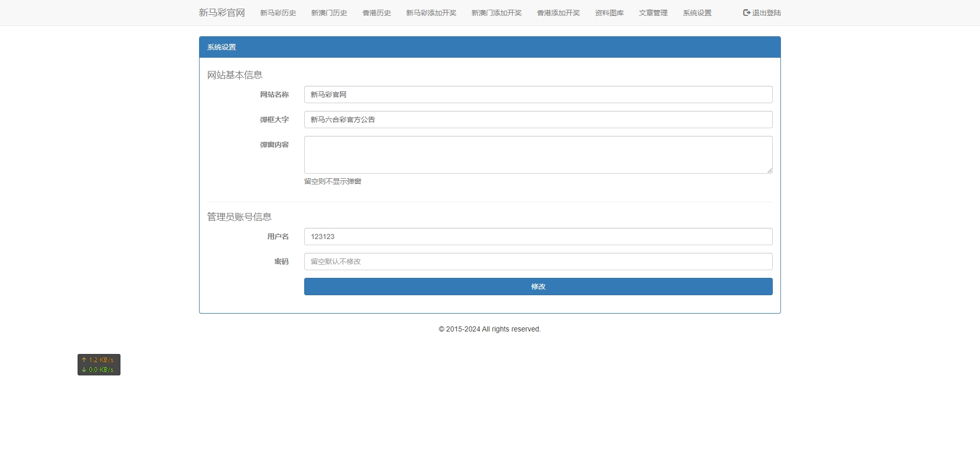This screenshot has width=980, height=475.
Task: Click the 新马彩官网 site logo
Action: [222, 12]
